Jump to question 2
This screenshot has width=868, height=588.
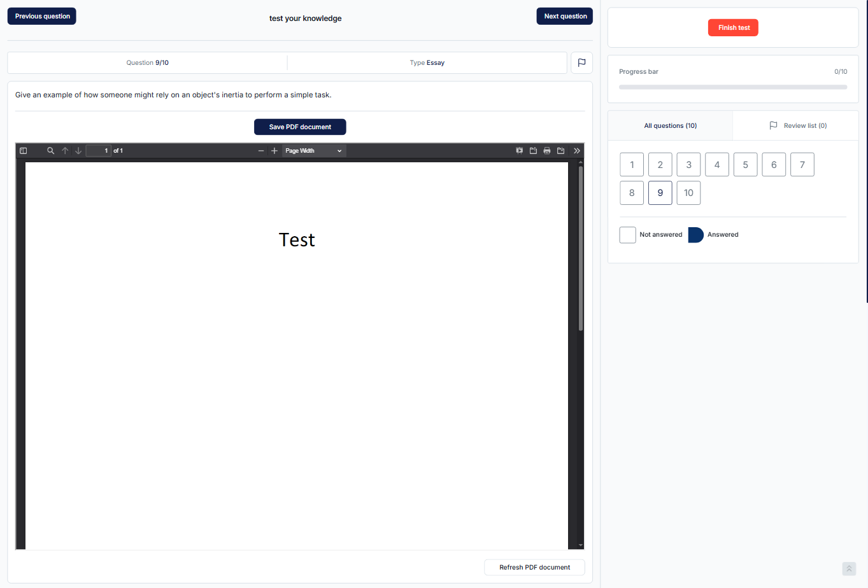tap(660, 165)
